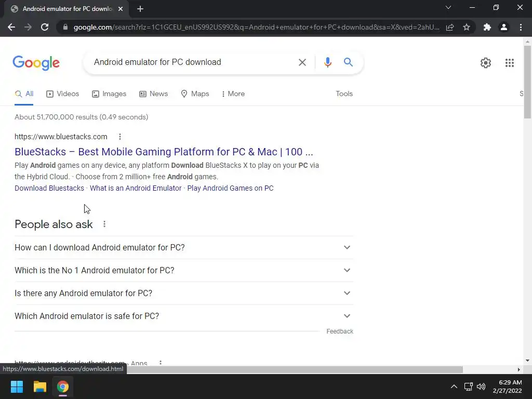Click the scroll-right arrow on horizontal scrollbar

click(x=519, y=369)
